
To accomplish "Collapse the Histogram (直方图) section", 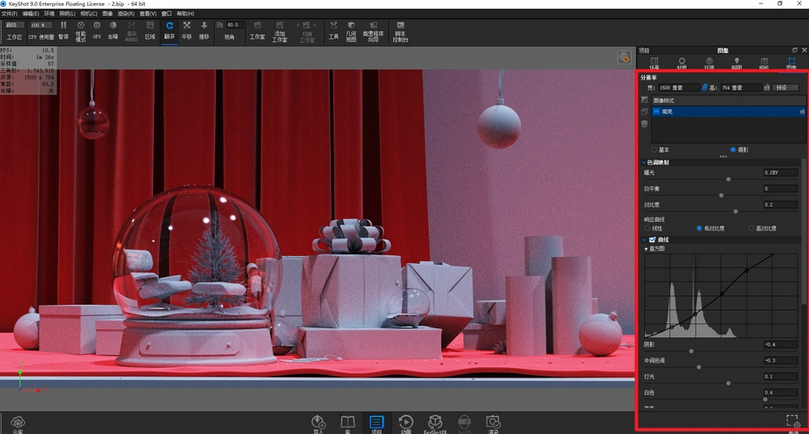I will pos(645,249).
